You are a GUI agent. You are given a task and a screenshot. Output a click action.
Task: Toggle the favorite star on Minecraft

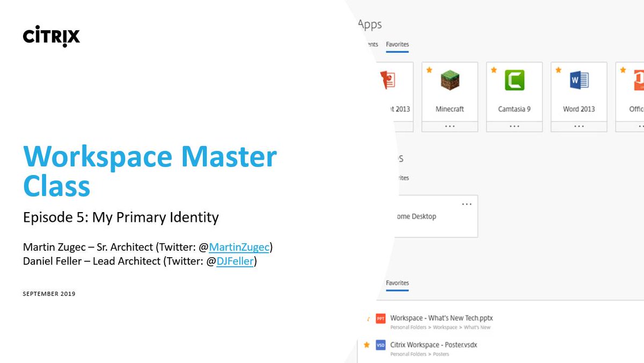click(x=429, y=70)
